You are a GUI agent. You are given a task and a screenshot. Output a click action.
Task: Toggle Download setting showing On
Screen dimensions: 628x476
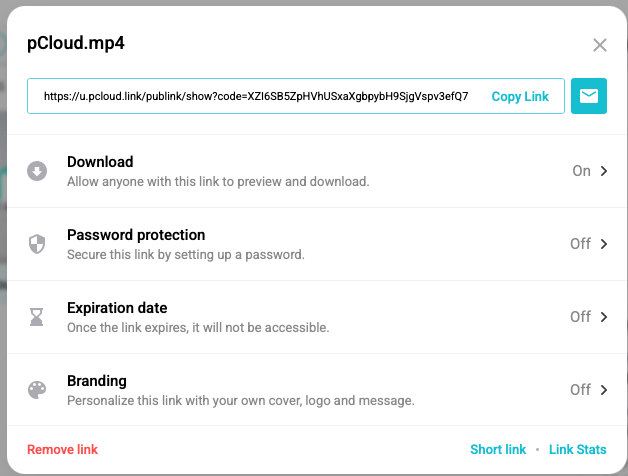coord(581,171)
